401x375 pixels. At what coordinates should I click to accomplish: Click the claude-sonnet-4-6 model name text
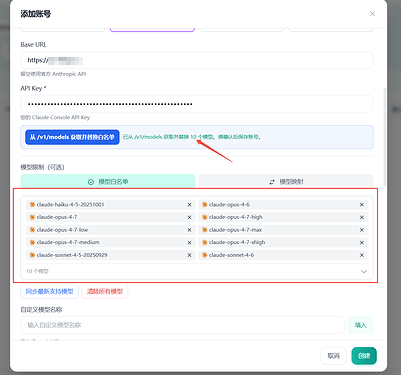click(231, 255)
